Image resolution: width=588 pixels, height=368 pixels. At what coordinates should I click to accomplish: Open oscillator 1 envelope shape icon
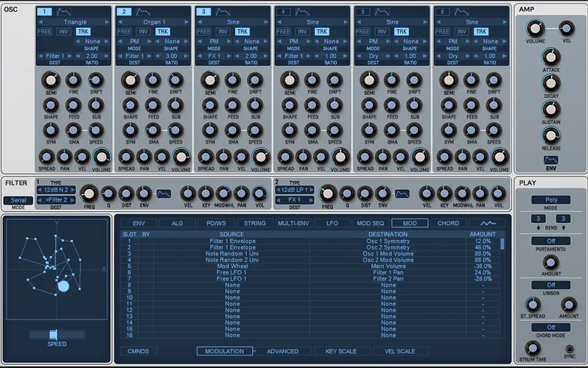(64, 12)
